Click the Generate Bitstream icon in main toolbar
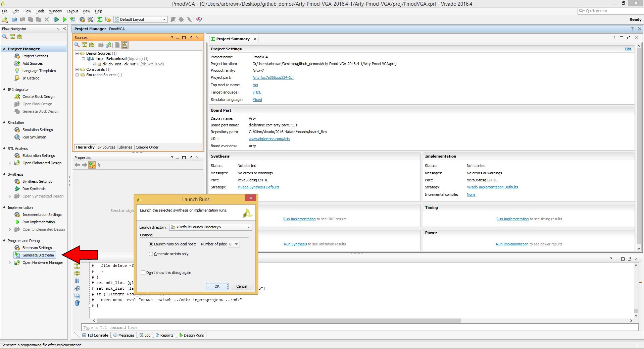This screenshot has height=349, width=644. tap(72, 19)
